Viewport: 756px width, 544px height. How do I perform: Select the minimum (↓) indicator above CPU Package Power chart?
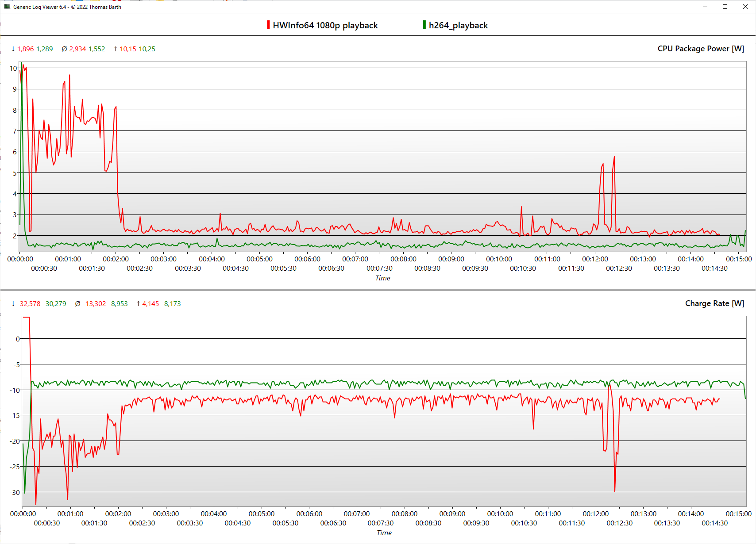(12, 49)
